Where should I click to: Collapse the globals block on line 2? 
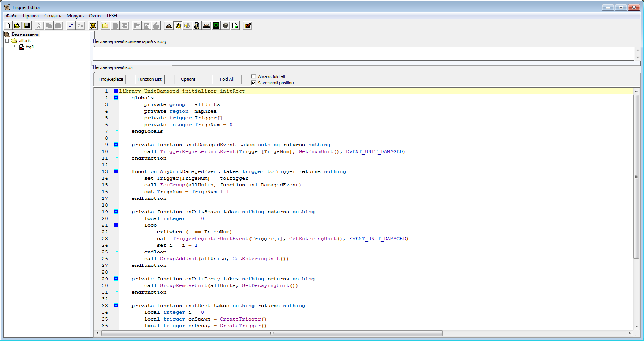point(116,98)
